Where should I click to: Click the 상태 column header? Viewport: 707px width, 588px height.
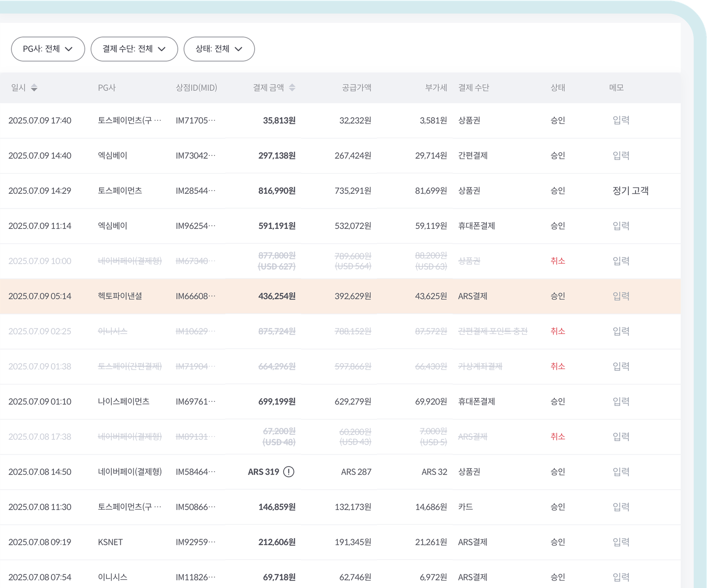pos(557,88)
